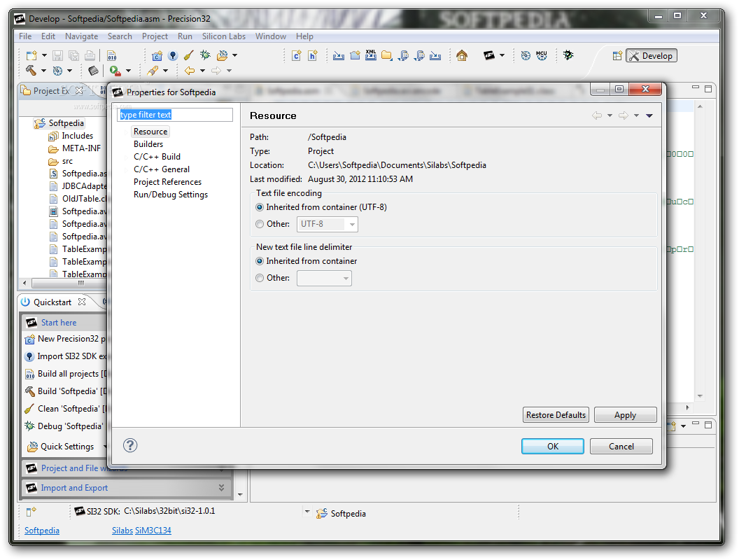Click the Apply button
Screen dimensions: 739x560
click(x=626, y=415)
